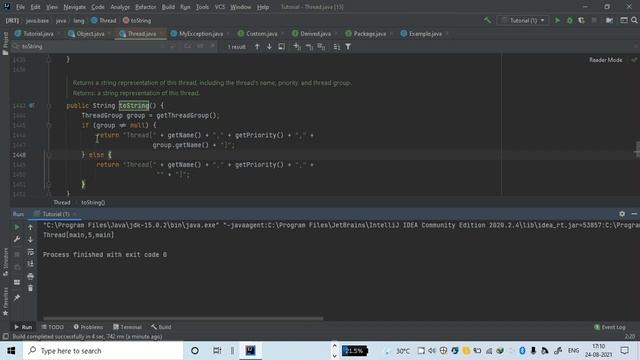640x360 pixels.
Task: Collapse the if (group != null) block fold
Action: [x=49, y=125]
